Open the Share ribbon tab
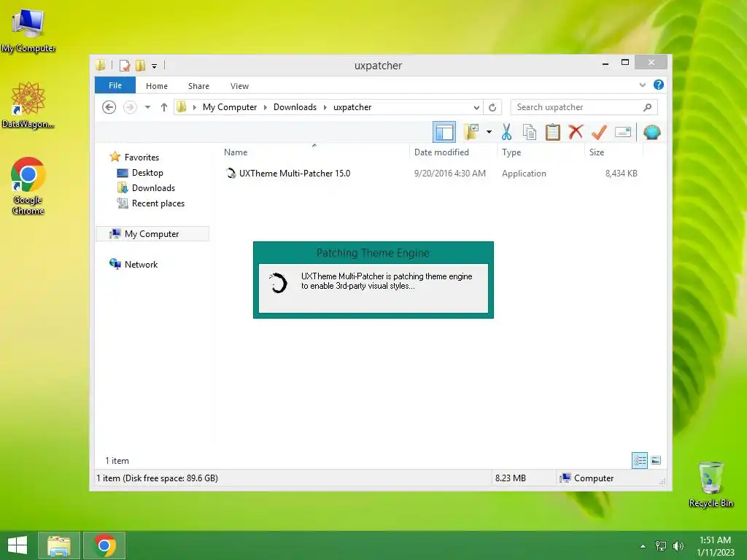Screen dimensions: 747x560 pyautogui.click(x=198, y=86)
